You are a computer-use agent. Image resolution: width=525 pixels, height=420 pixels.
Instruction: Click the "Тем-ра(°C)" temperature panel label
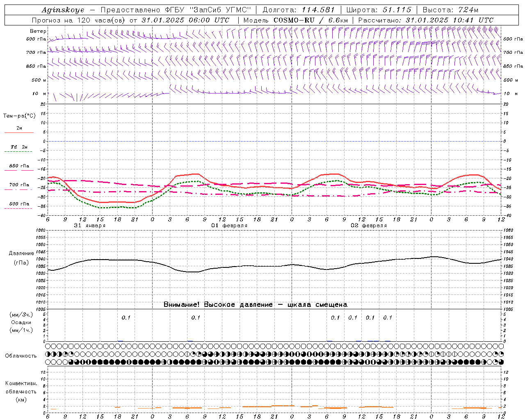coord(19,116)
